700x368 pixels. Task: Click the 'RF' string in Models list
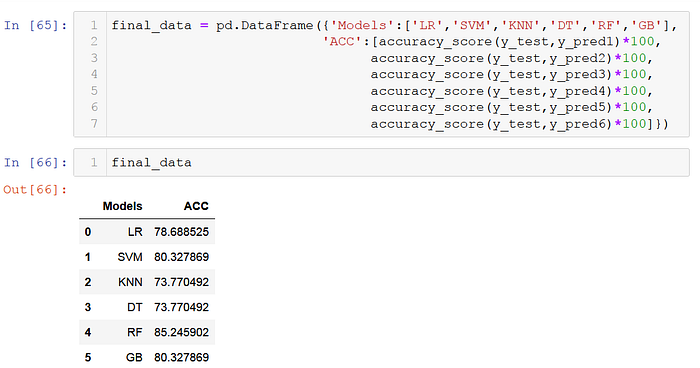605,25
